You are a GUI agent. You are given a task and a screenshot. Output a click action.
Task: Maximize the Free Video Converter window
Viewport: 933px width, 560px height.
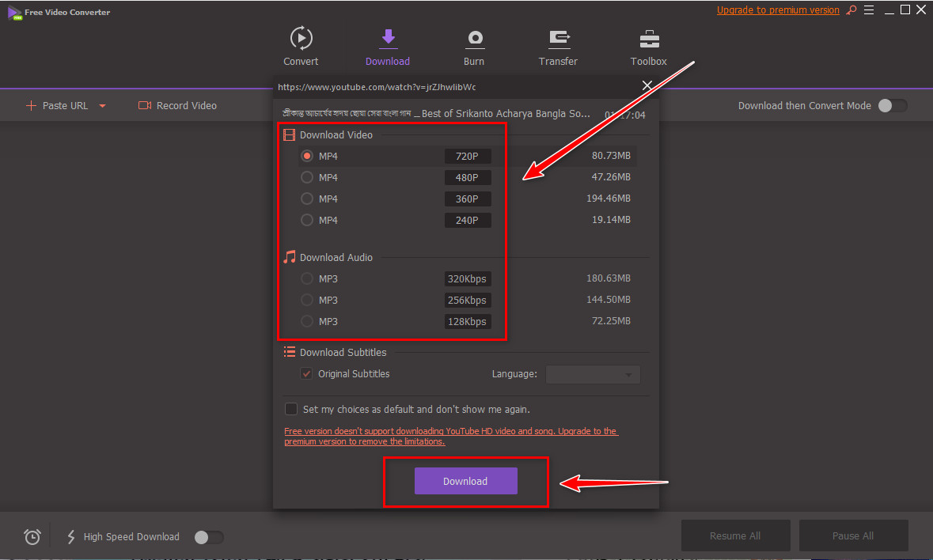point(905,9)
